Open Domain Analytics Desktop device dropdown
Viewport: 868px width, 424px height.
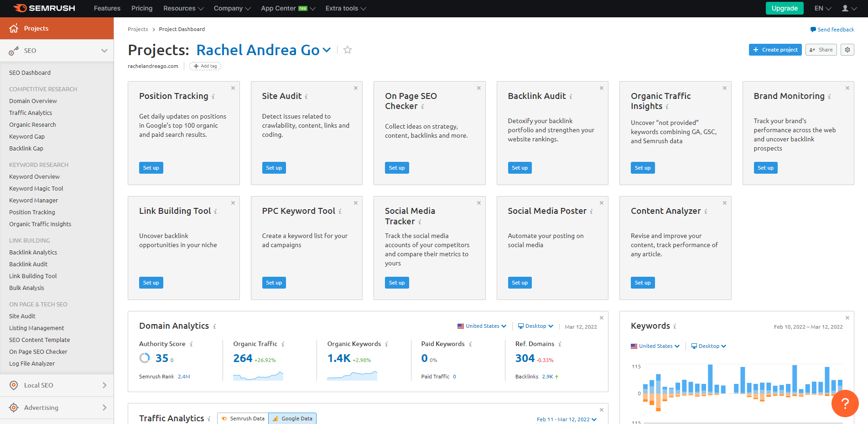click(535, 326)
